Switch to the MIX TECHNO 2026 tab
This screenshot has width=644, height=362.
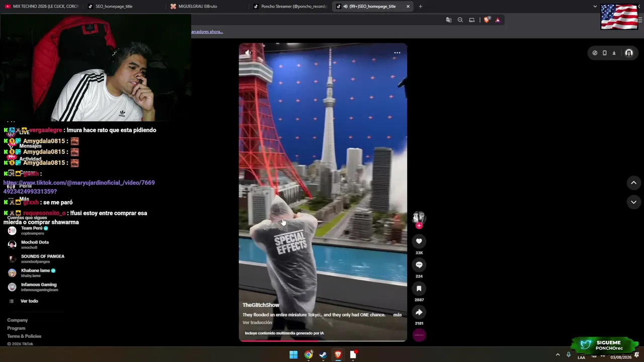tap(41, 7)
